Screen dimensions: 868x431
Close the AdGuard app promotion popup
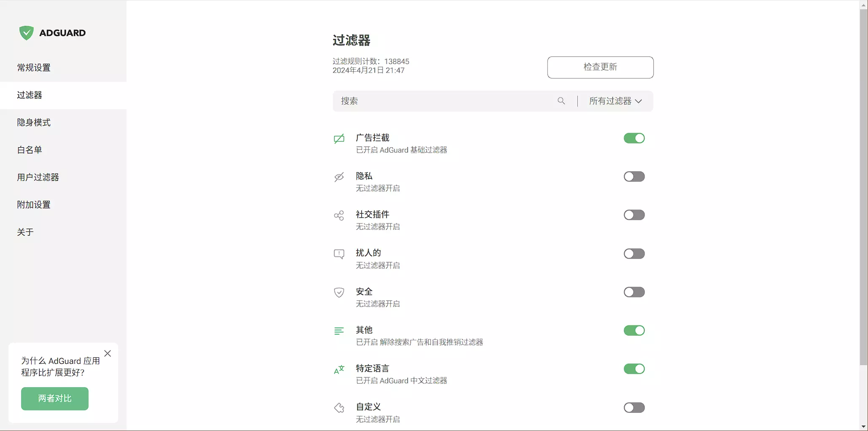(x=108, y=353)
